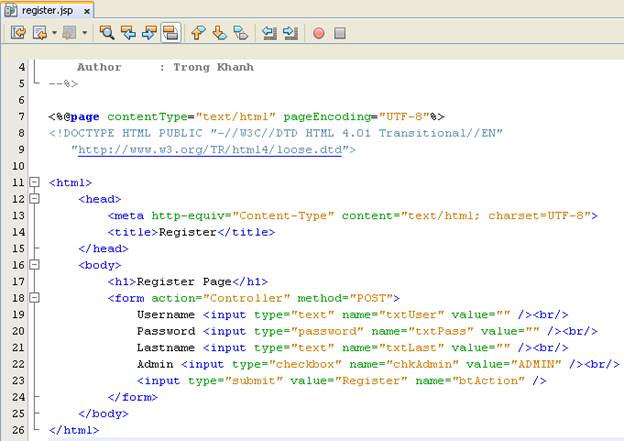Collapse the head fold on line 12
Image resolution: width=624 pixels, height=441 pixels.
[x=35, y=199]
